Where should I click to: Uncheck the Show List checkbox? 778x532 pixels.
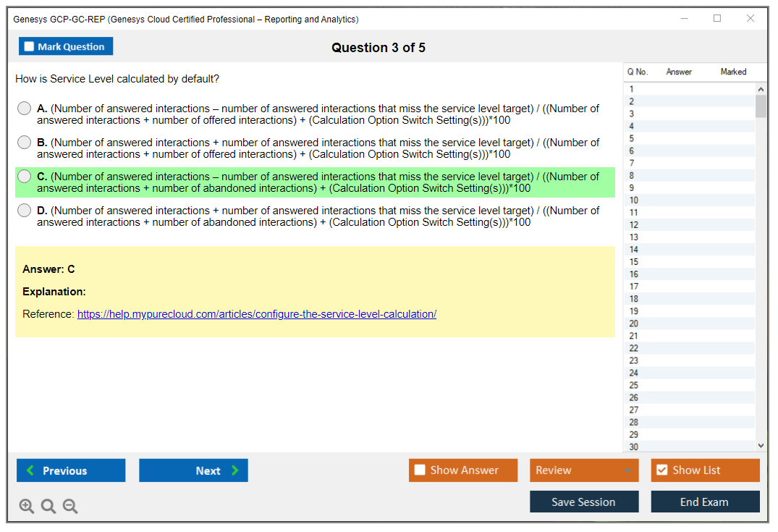(x=661, y=470)
